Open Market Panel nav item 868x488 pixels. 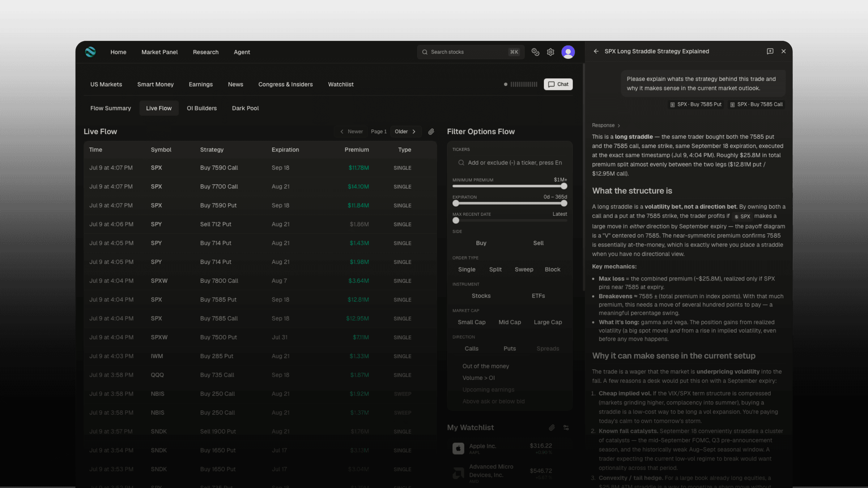159,52
